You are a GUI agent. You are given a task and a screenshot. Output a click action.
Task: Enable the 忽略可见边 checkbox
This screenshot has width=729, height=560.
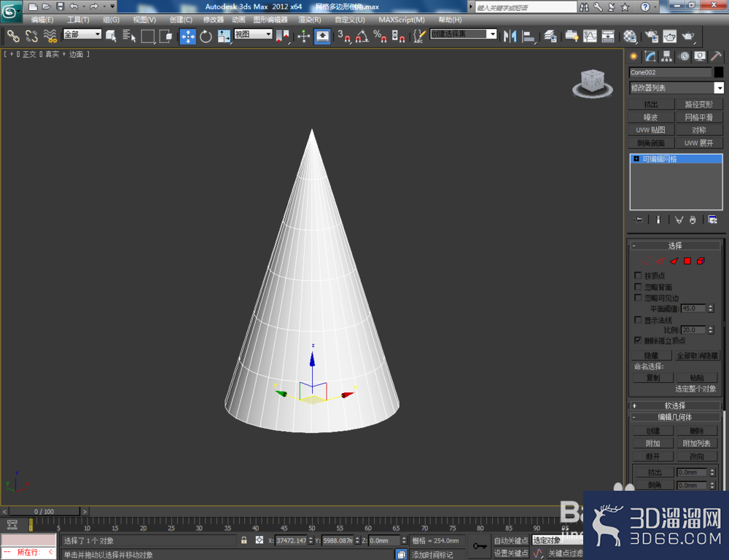638,297
